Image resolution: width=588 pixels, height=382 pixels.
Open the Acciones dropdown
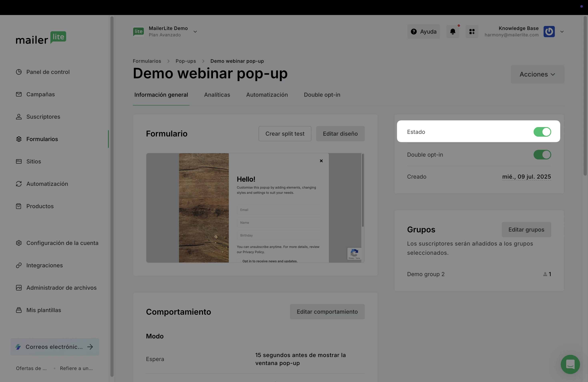tap(537, 74)
